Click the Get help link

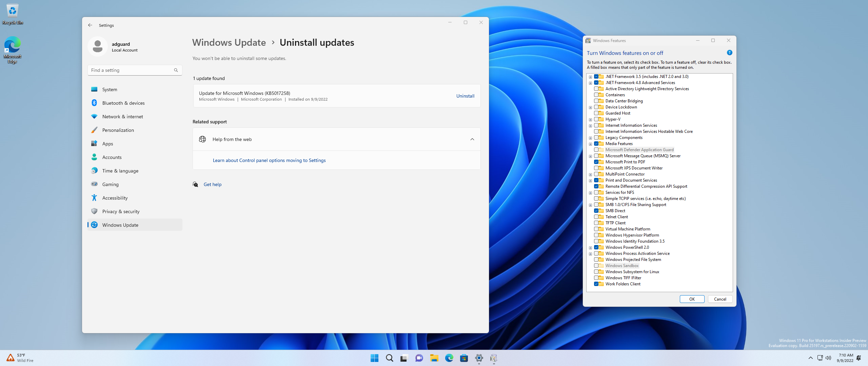[213, 184]
